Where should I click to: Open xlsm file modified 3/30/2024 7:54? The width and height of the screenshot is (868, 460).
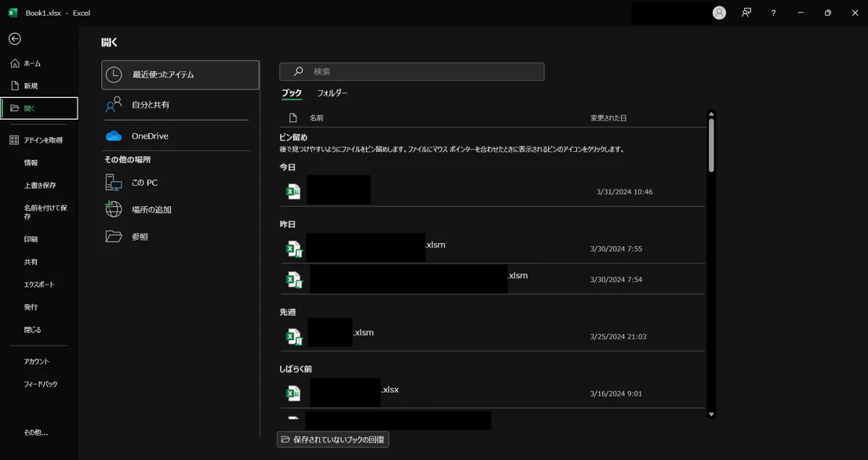click(x=492, y=279)
